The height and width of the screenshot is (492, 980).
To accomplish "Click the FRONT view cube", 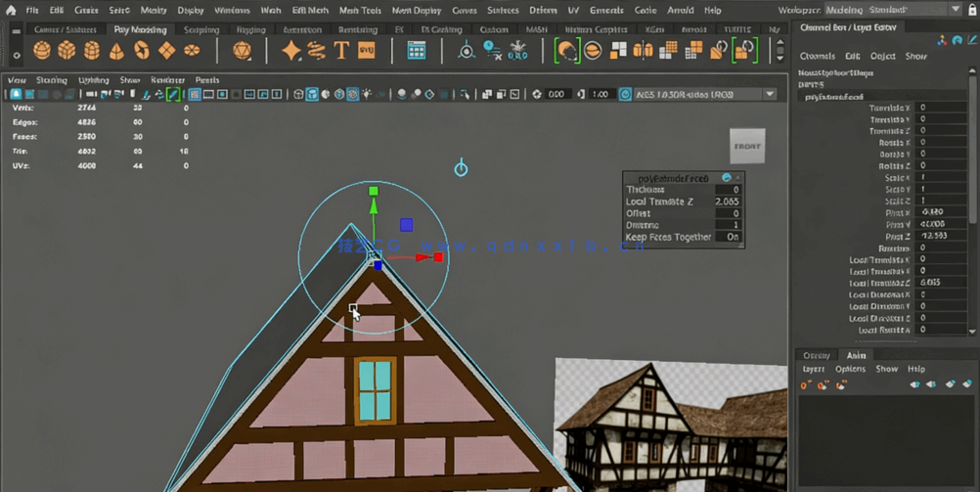I will click(x=747, y=147).
